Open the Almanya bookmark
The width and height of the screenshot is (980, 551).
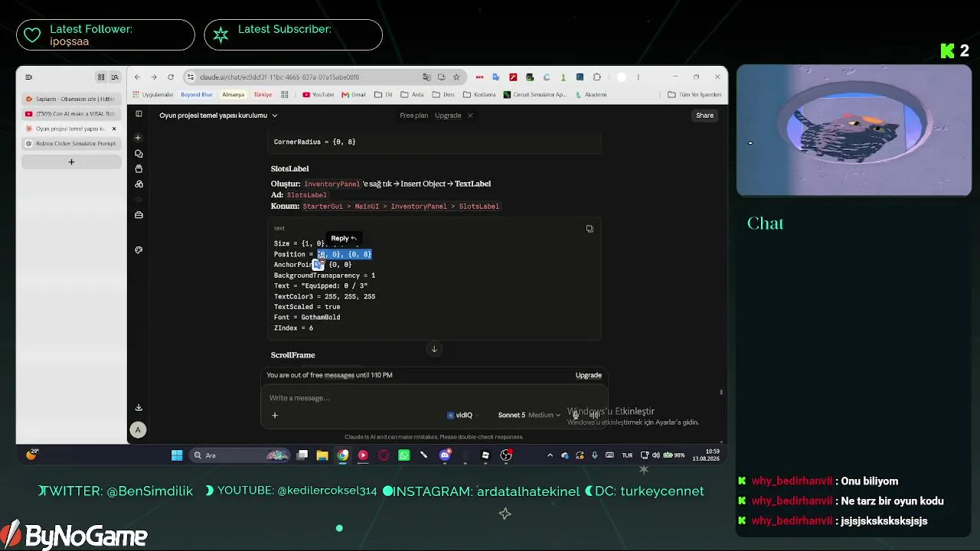point(233,95)
